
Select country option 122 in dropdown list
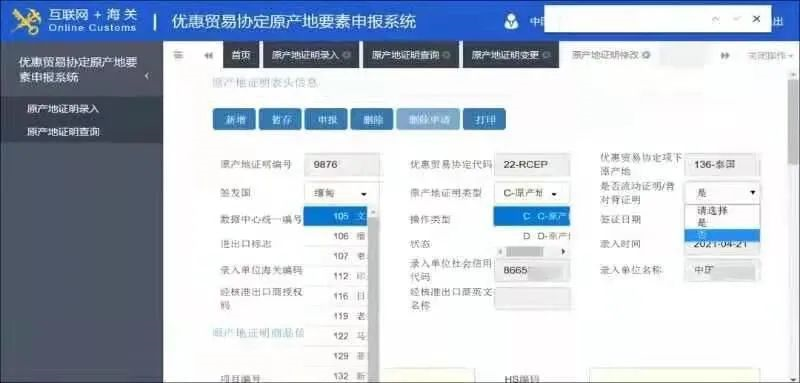336,336
